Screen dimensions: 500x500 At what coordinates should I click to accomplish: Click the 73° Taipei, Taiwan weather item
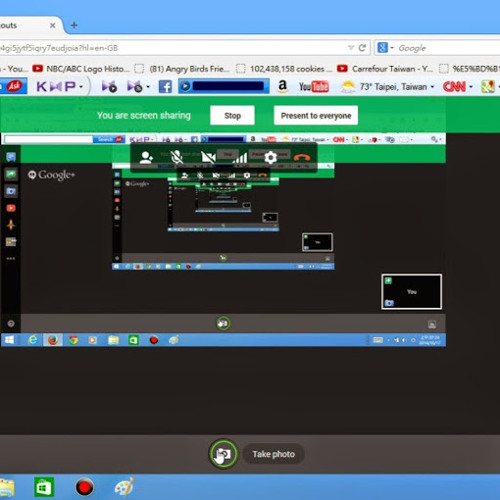point(387,87)
